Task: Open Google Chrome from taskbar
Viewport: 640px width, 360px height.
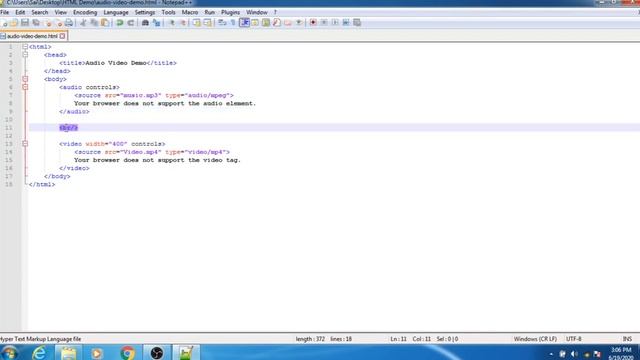Action: (127, 353)
